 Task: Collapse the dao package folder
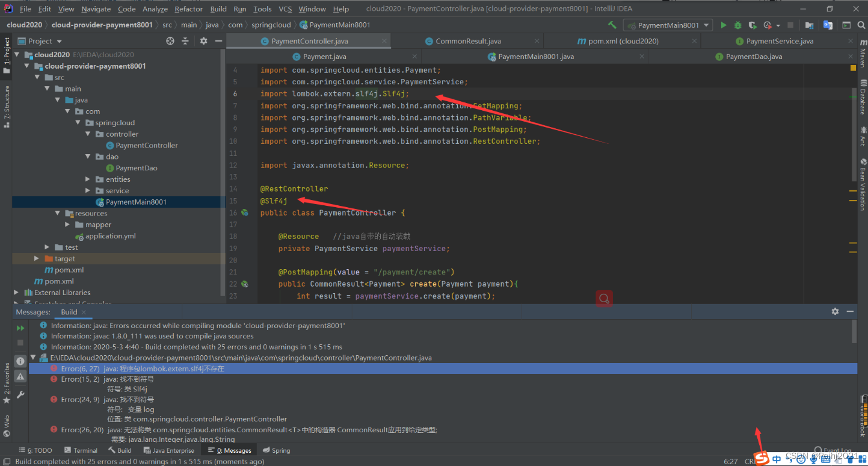[x=88, y=157]
